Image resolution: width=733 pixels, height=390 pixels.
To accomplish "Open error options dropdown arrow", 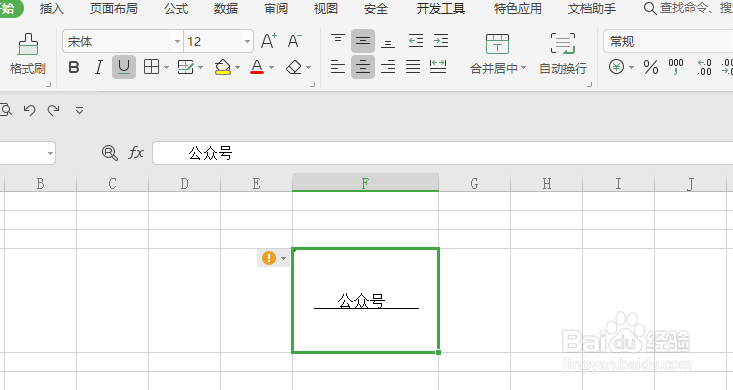I will (x=283, y=258).
